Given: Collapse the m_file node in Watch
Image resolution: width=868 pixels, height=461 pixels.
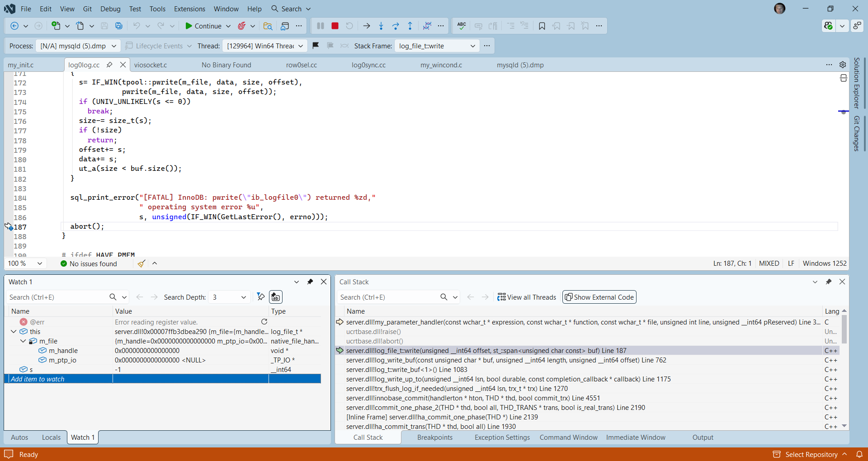Looking at the screenshot, I should 23,341.
